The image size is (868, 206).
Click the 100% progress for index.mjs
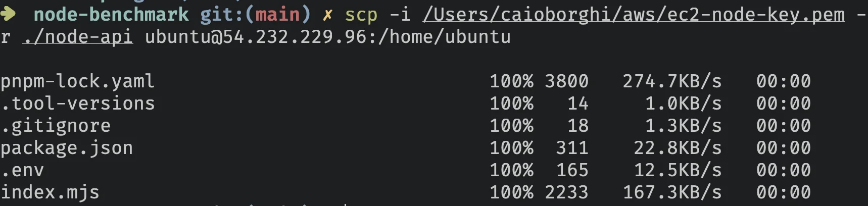point(511,192)
